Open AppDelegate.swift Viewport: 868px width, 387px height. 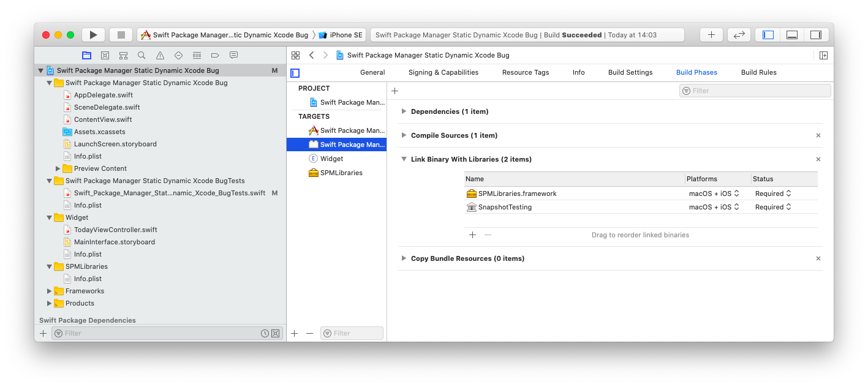coord(103,95)
